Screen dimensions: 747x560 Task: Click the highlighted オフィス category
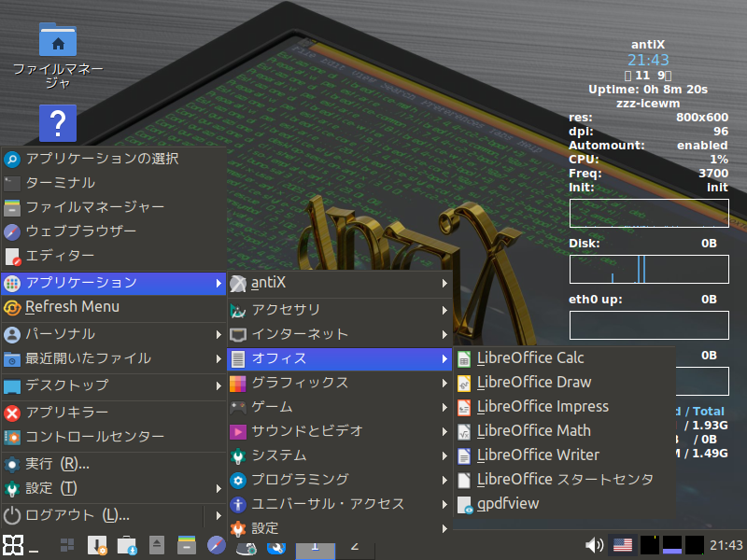(x=340, y=358)
